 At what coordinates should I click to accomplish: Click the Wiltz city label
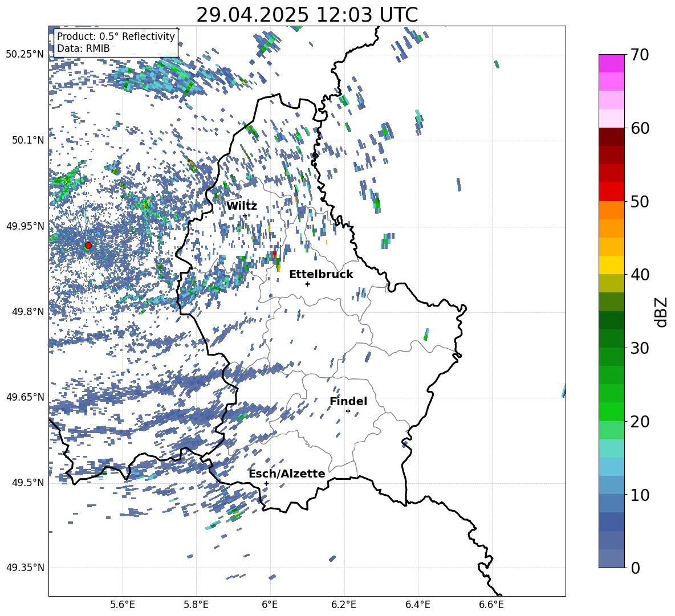(242, 206)
